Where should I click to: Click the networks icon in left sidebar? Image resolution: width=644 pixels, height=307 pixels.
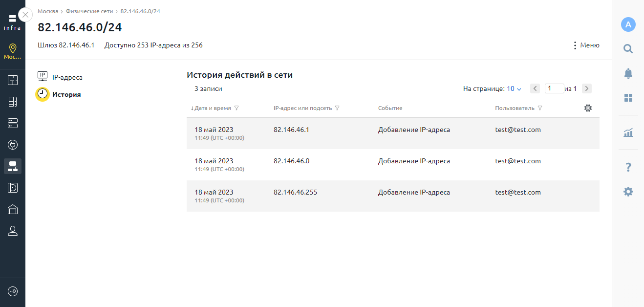[13, 166]
